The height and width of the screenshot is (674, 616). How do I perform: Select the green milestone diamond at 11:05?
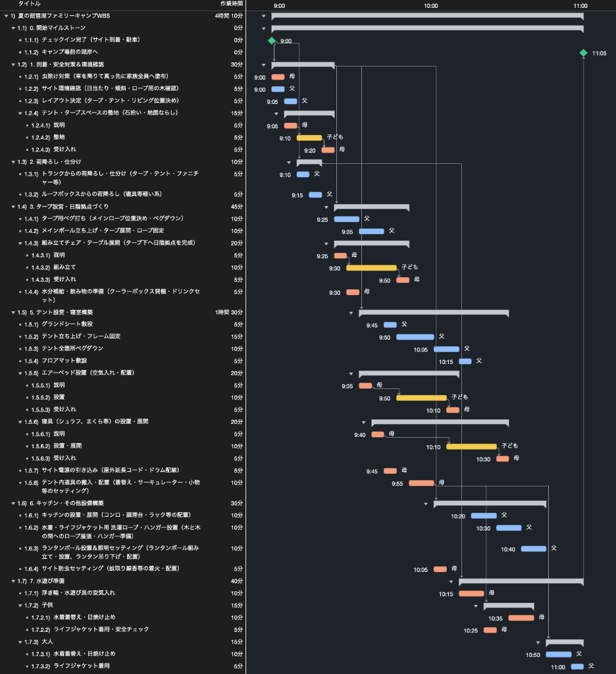(x=583, y=53)
